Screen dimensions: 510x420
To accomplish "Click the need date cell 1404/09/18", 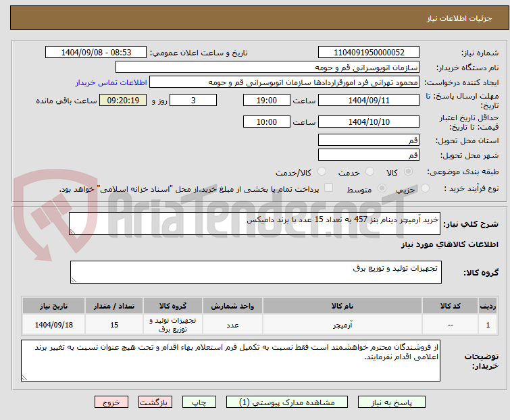I will click(x=53, y=324).
